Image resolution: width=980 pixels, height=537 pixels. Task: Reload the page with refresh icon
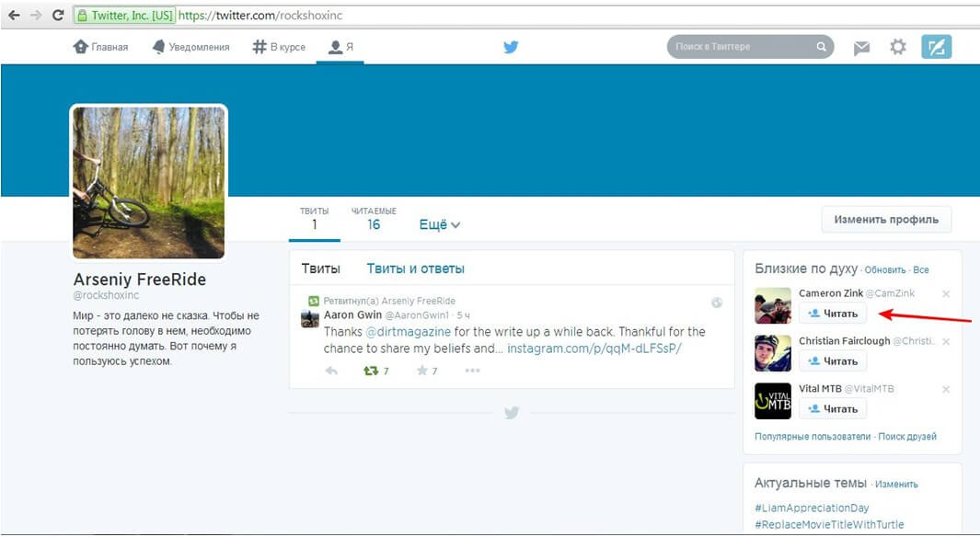pyautogui.click(x=58, y=15)
